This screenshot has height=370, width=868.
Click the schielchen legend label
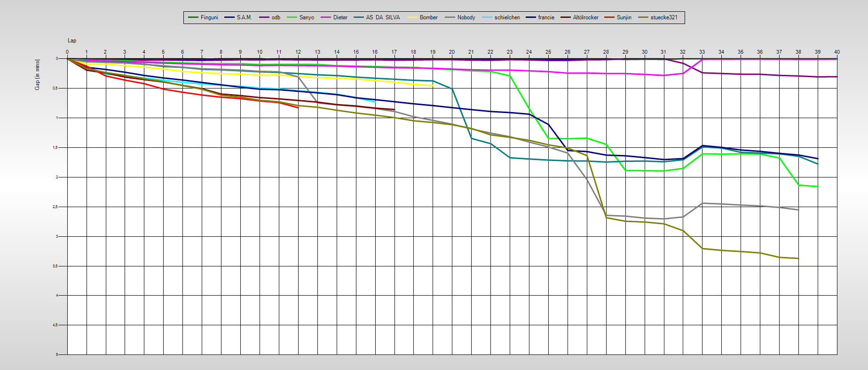click(x=507, y=17)
